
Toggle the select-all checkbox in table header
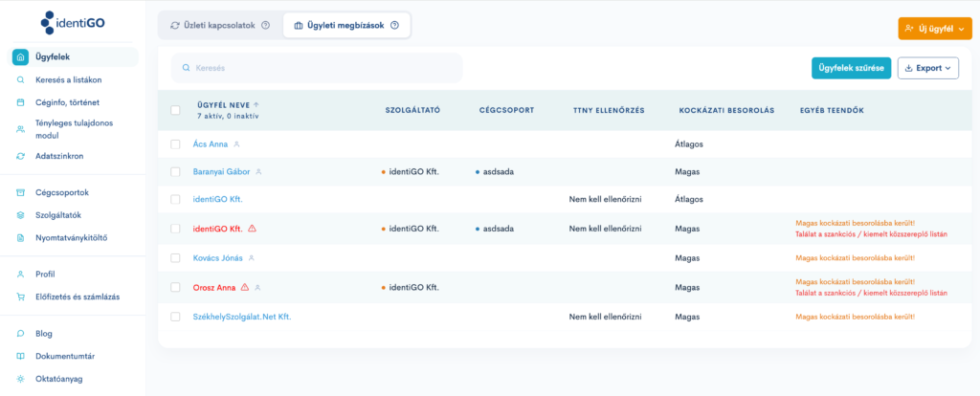click(x=176, y=110)
